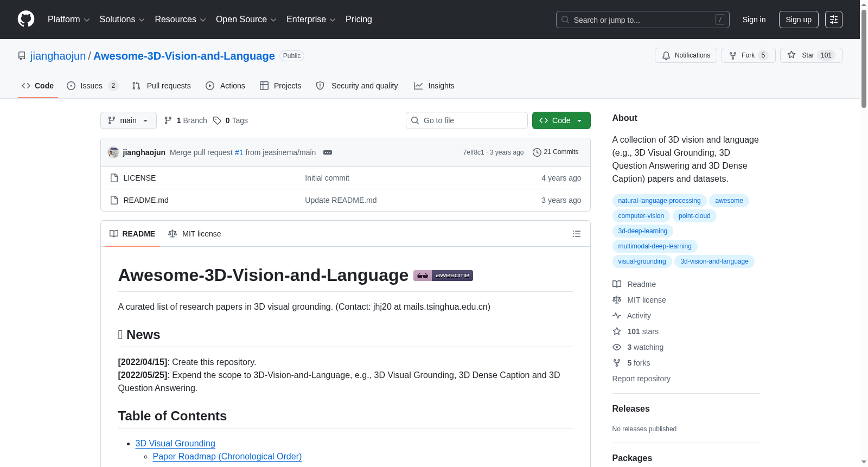The width and height of the screenshot is (868, 467).
Task: Select the multimodal-deep-learning topic tag
Action: 655,246
